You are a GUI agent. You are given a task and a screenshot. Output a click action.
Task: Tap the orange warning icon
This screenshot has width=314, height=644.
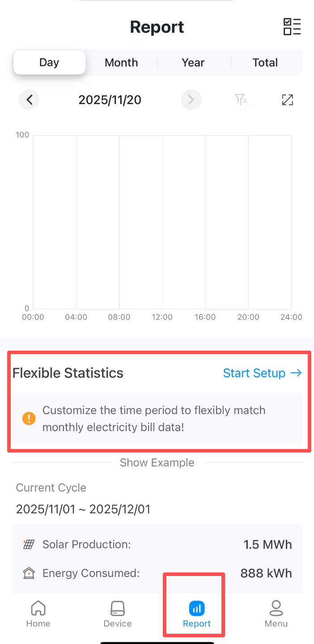[x=29, y=419]
